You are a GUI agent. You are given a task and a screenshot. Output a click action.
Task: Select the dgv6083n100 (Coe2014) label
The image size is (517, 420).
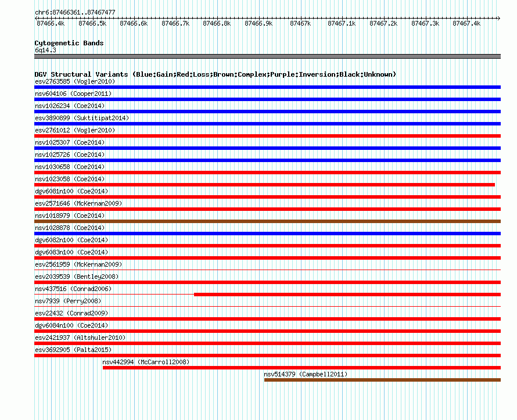(x=71, y=252)
